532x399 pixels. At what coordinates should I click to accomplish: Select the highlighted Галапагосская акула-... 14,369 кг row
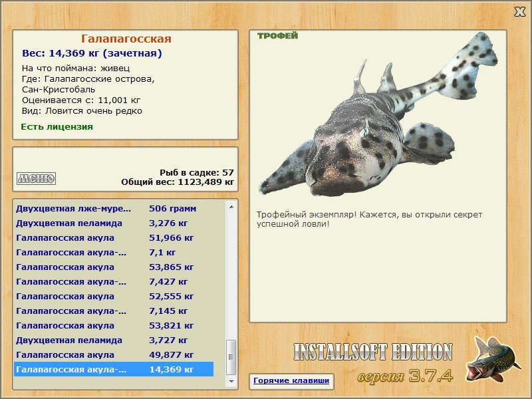114,369
